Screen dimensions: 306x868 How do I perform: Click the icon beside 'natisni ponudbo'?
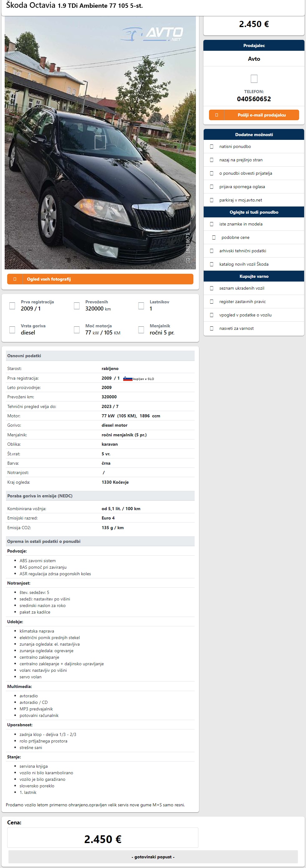coord(211,147)
